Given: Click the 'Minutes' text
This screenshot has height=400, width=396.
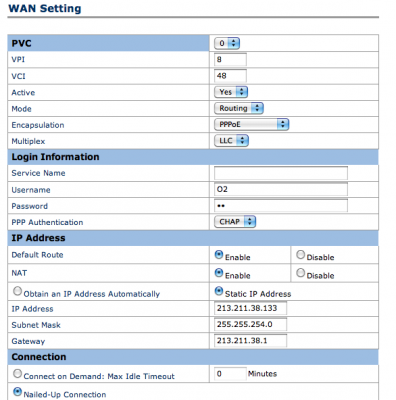Looking at the screenshot, I should click(262, 374).
